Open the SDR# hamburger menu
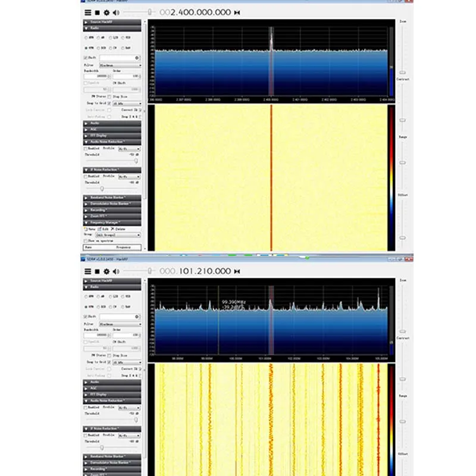Image resolution: width=476 pixels, height=476 pixels. pyautogui.click(x=87, y=12)
